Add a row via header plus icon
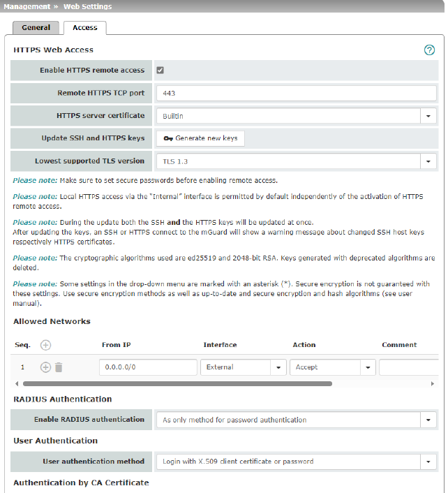Image resolution: width=448 pixels, height=493 pixels. pyautogui.click(x=45, y=345)
